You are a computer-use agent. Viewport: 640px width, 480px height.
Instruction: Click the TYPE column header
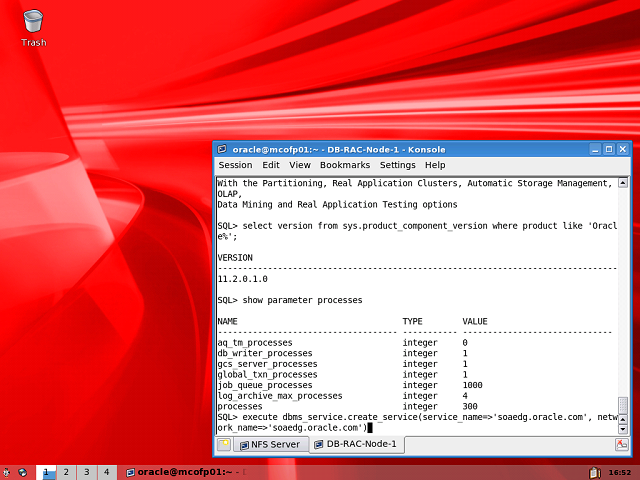coord(413,322)
